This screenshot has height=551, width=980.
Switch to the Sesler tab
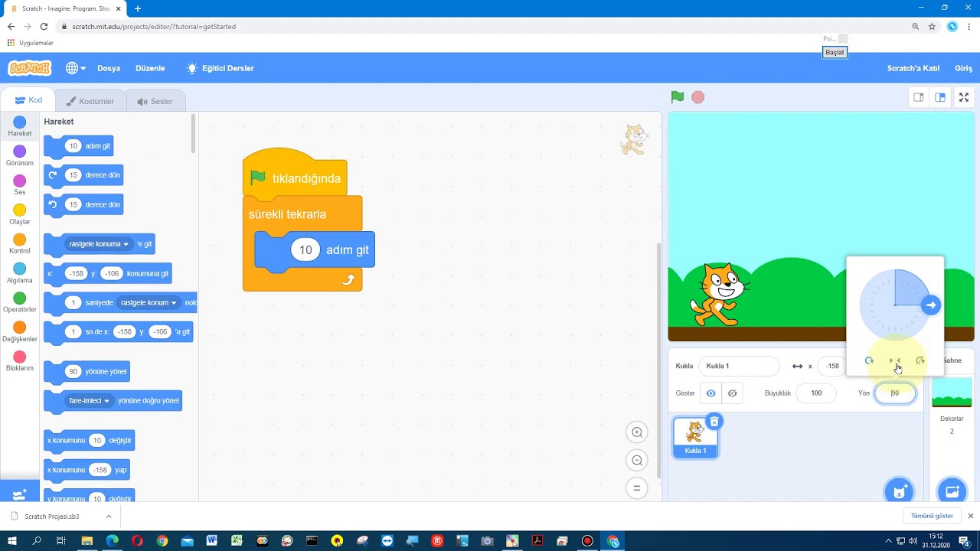[x=155, y=101]
